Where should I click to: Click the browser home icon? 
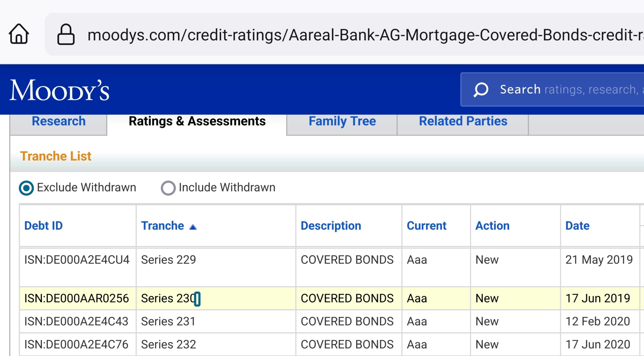pos(19,34)
